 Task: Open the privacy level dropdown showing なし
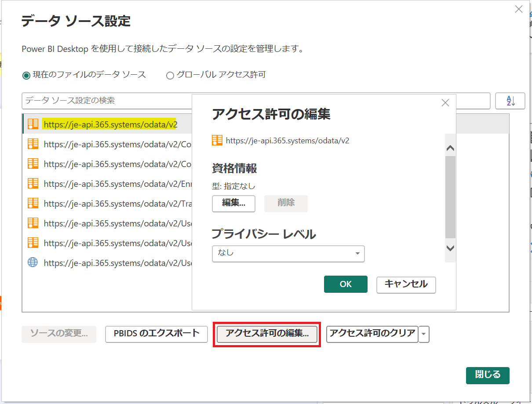[288, 254]
